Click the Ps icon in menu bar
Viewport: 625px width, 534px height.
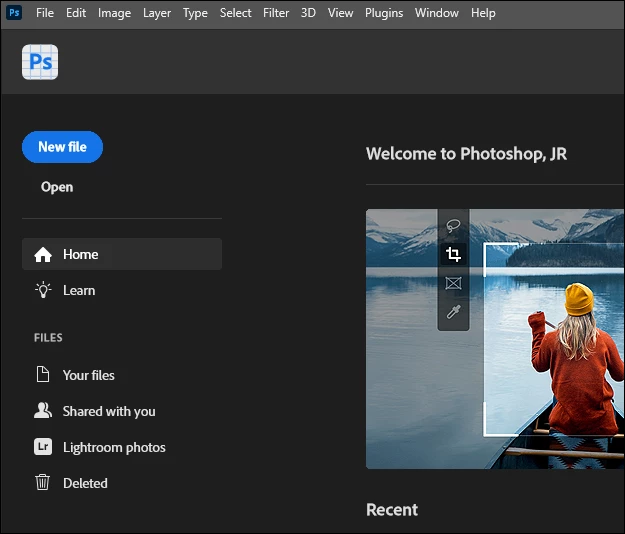click(x=14, y=13)
